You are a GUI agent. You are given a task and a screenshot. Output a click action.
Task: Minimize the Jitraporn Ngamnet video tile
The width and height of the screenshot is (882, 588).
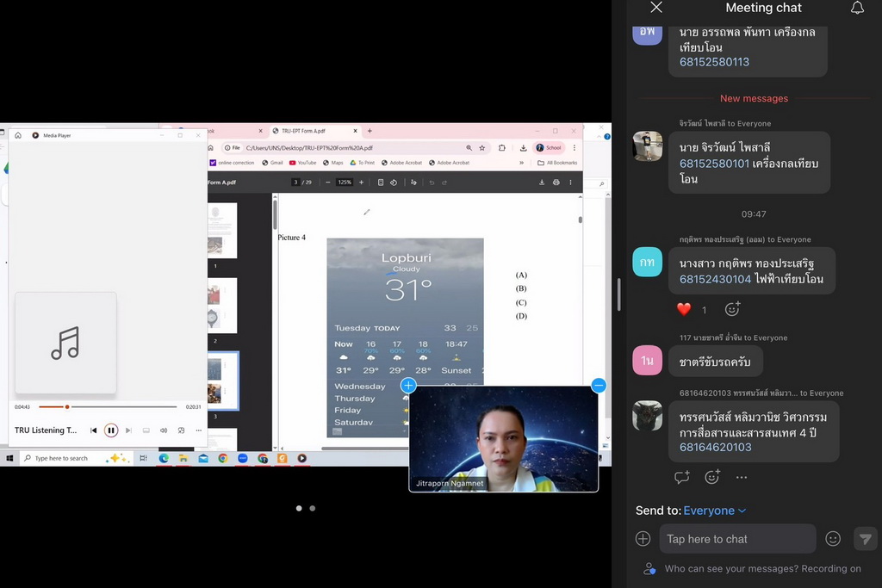(x=599, y=385)
